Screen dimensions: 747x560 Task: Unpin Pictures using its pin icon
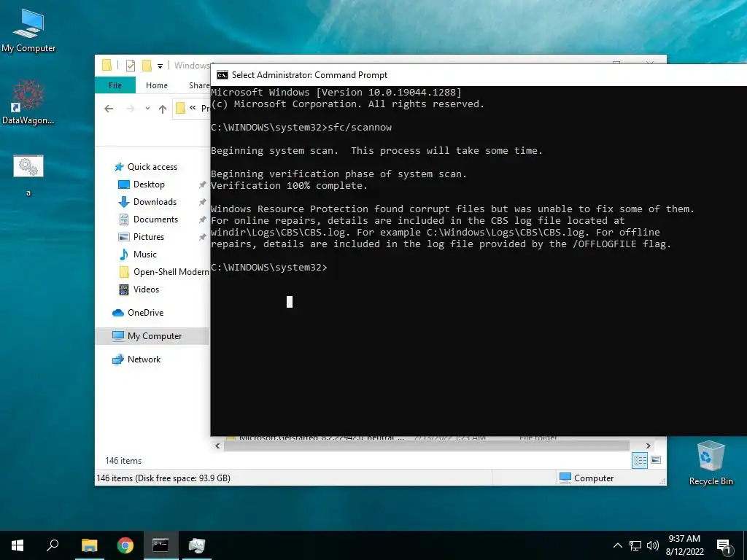pyautogui.click(x=203, y=237)
